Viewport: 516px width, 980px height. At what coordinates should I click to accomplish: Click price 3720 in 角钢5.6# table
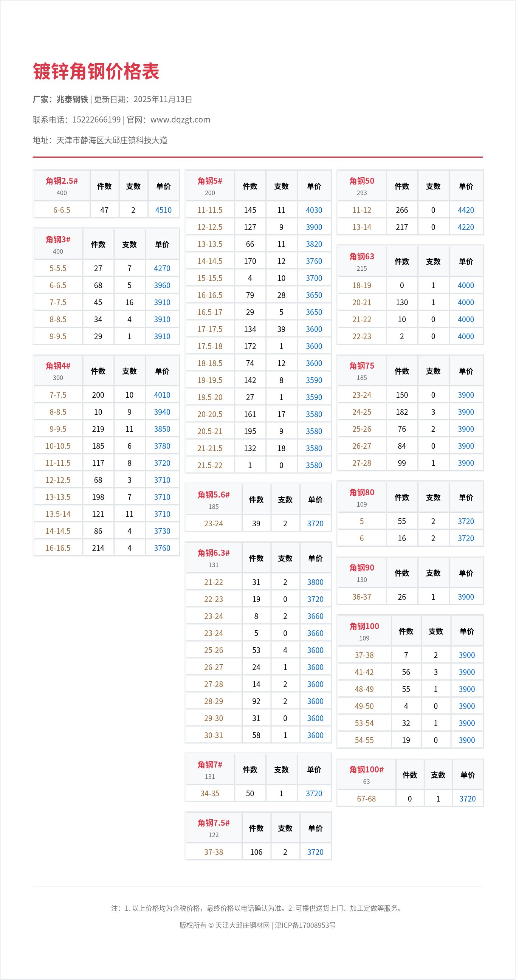315,524
